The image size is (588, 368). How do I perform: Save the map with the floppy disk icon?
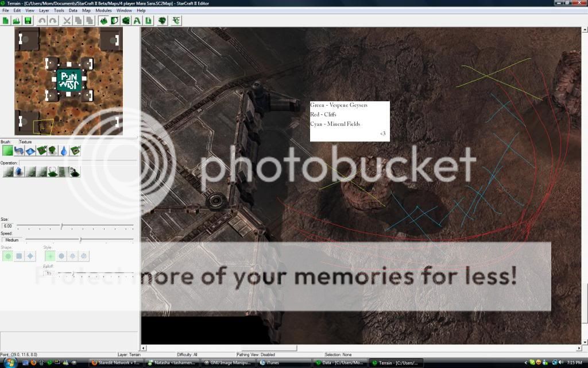[28, 21]
